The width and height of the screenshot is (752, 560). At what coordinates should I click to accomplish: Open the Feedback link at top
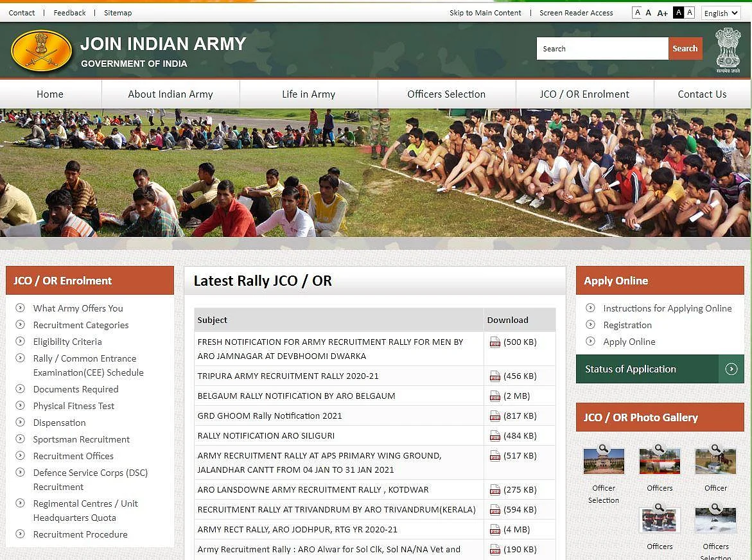pos(69,13)
